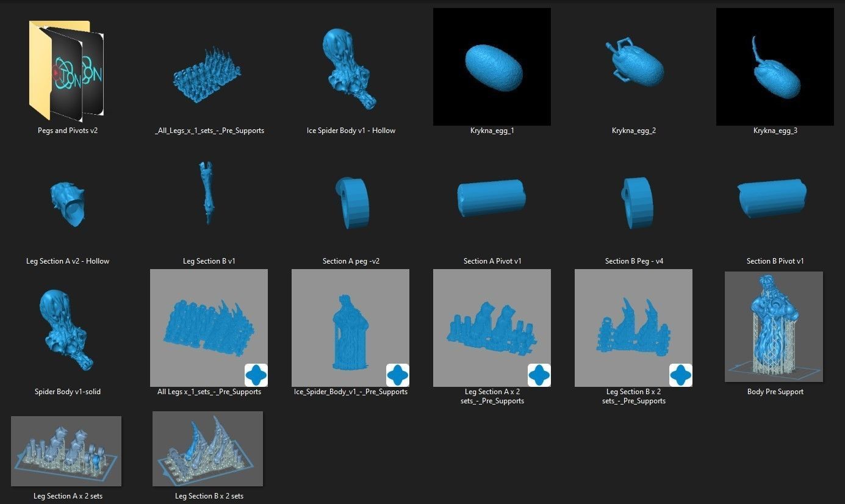Click the 'Leg Section A x 2 sets' name
Image resolution: width=845 pixels, height=504 pixels.
pyautogui.click(x=68, y=496)
